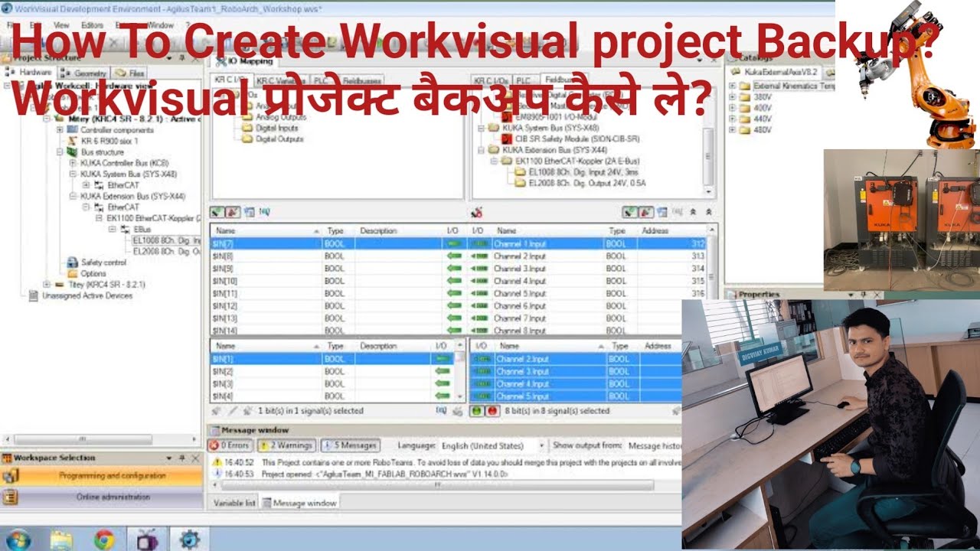This screenshot has width=980, height=551.
Task: Click the Safety control tree entry
Action: [x=104, y=262]
